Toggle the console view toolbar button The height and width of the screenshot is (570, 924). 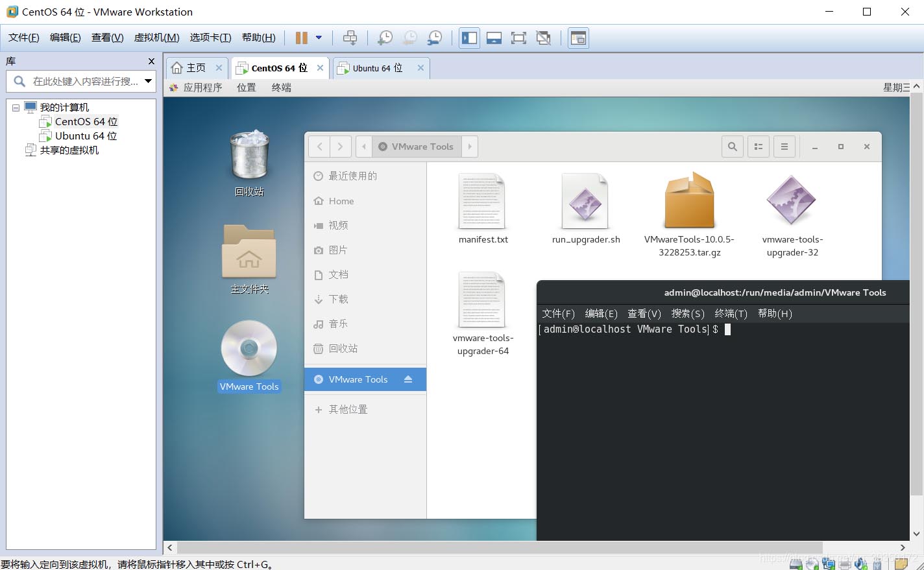577,38
